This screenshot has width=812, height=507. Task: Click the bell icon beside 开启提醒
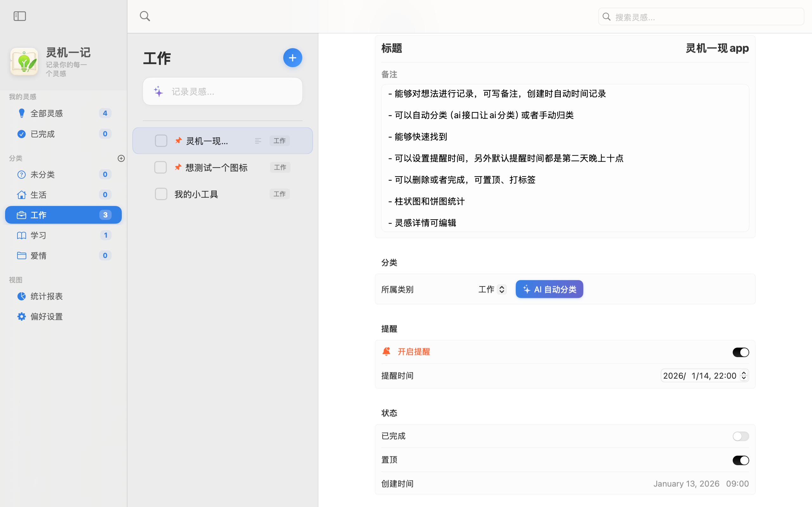click(x=386, y=351)
